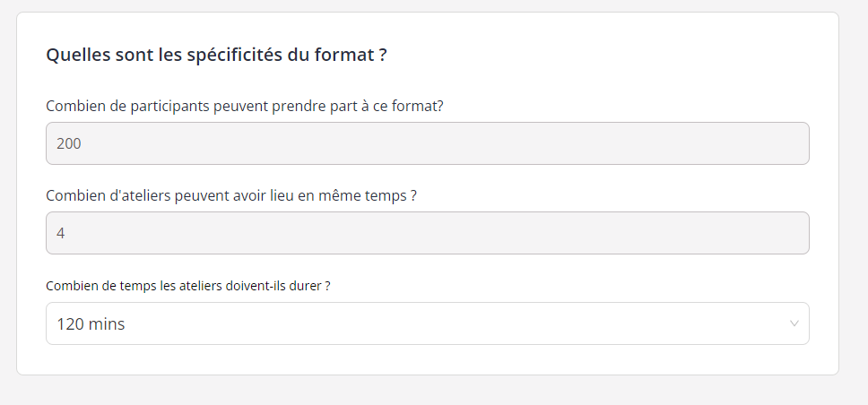Click the "200" value in participants field
The width and height of the screenshot is (868, 405).
pos(69,143)
